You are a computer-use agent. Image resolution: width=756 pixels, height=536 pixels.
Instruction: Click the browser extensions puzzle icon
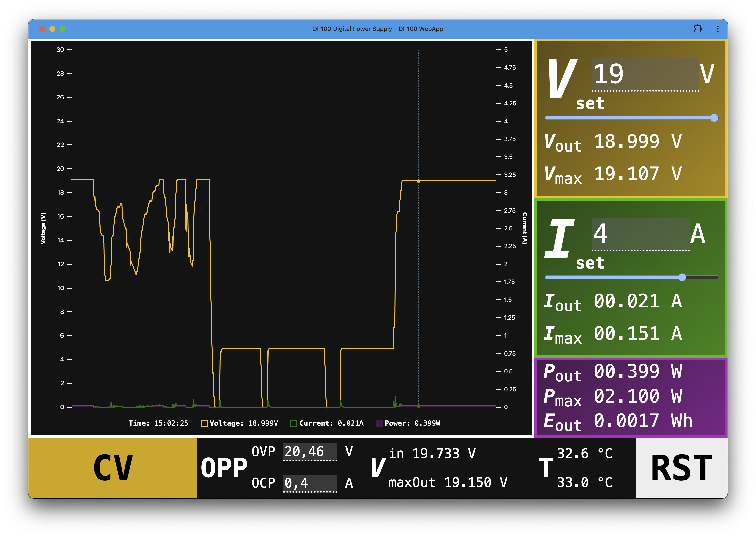point(698,29)
